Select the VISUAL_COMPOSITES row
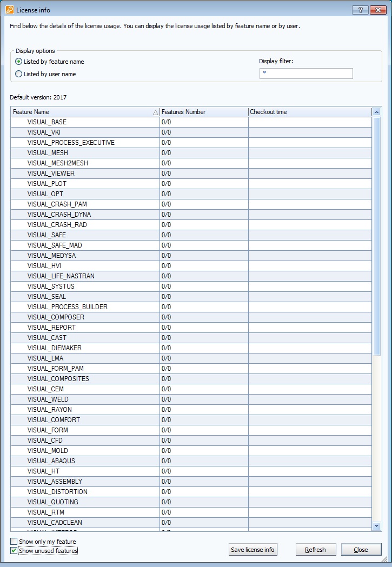Viewport: 392px width, 567px height. pos(191,379)
